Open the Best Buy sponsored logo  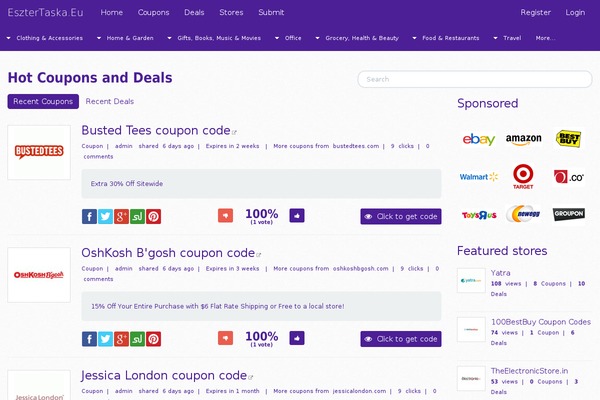[569, 139]
